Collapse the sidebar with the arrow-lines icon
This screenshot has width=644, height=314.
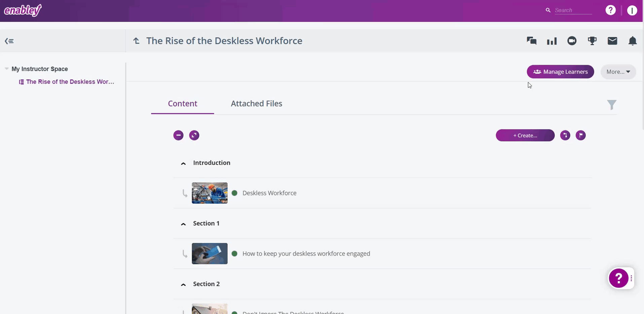coord(9,41)
